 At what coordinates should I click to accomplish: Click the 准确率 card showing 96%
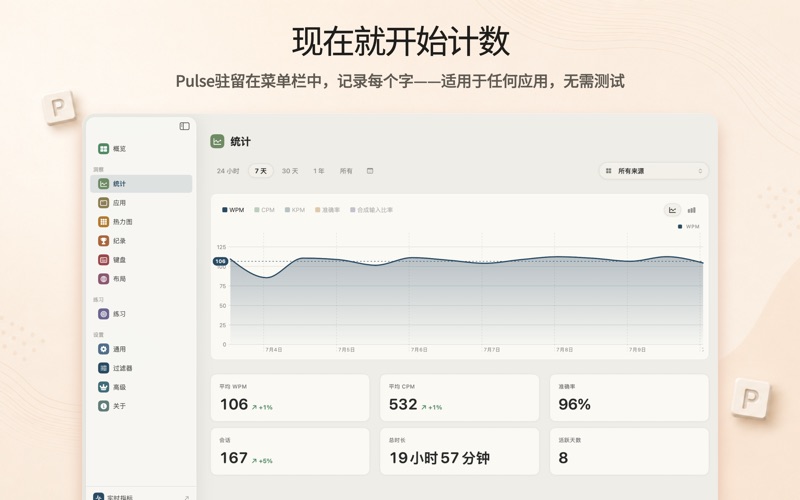(x=629, y=397)
